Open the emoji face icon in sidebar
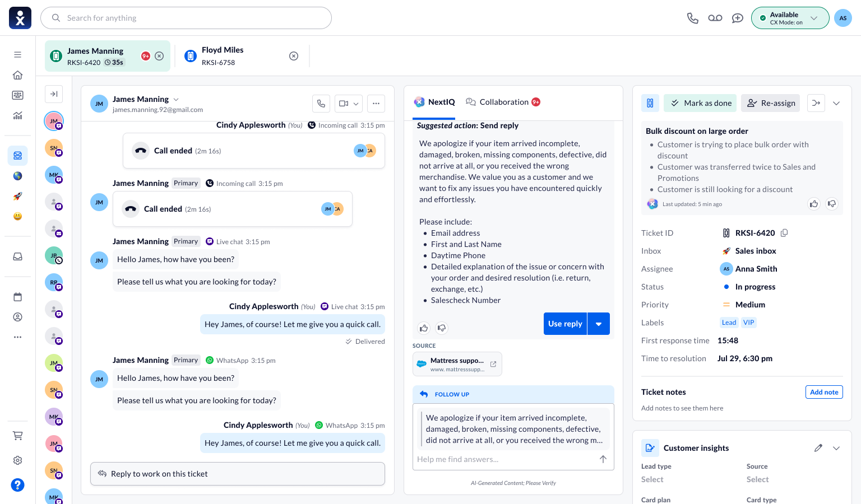 [18, 216]
